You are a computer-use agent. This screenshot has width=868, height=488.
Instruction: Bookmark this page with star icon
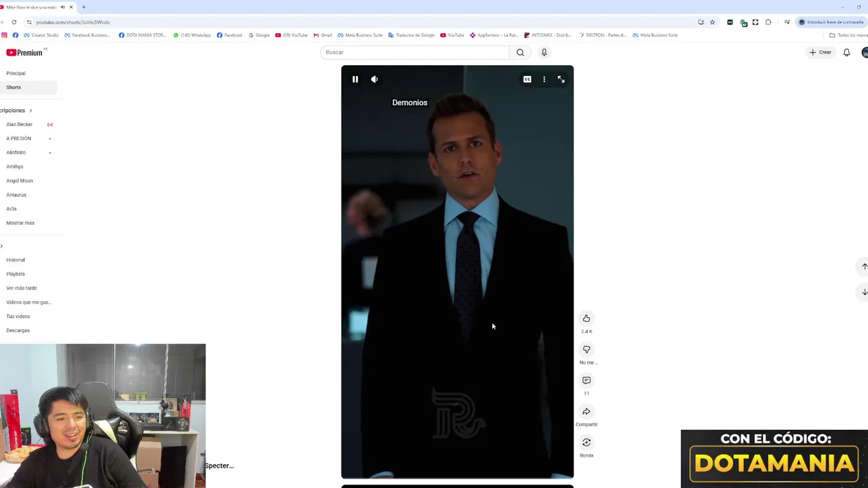(x=712, y=22)
